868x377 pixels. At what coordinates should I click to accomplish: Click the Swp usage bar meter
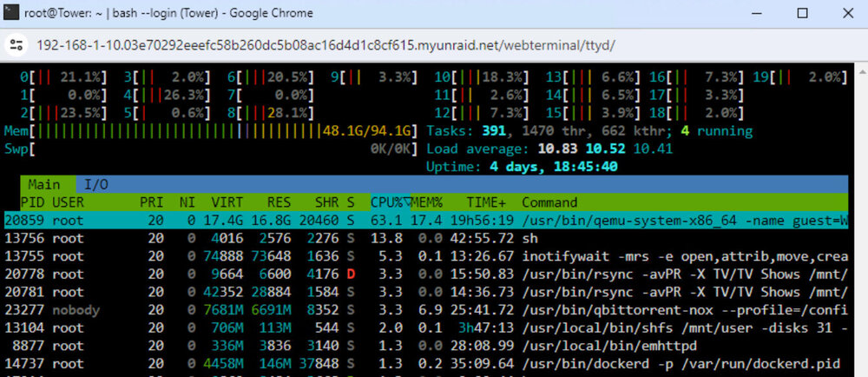(210, 149)
